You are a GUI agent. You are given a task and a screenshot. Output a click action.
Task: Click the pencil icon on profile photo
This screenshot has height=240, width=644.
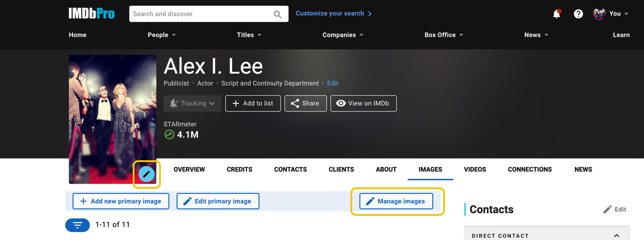click(146, 174)
